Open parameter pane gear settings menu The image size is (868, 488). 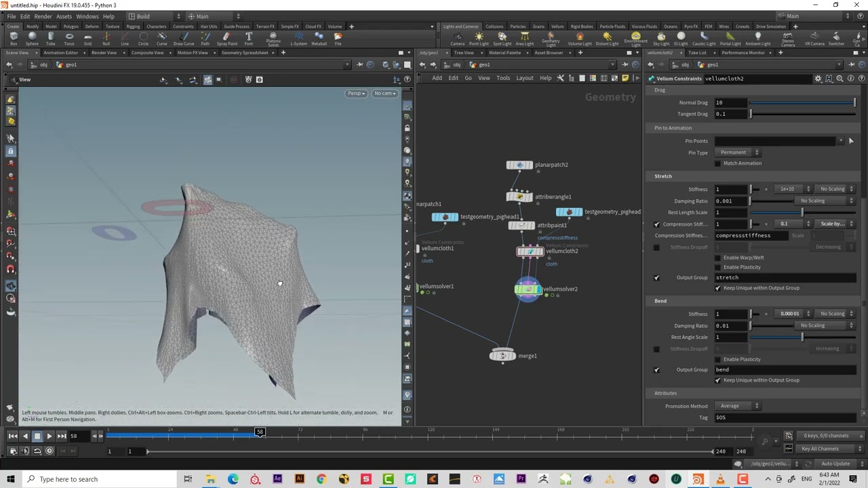click(818, 79)
